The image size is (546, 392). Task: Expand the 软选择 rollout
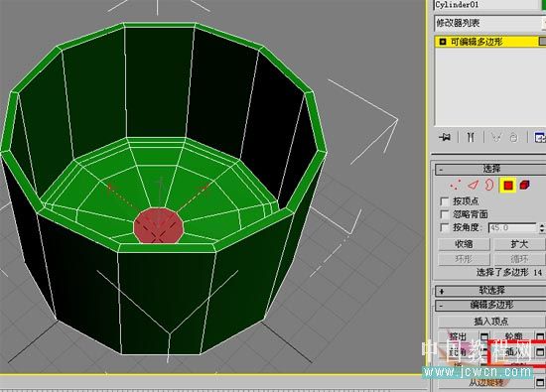click(490, 291)
